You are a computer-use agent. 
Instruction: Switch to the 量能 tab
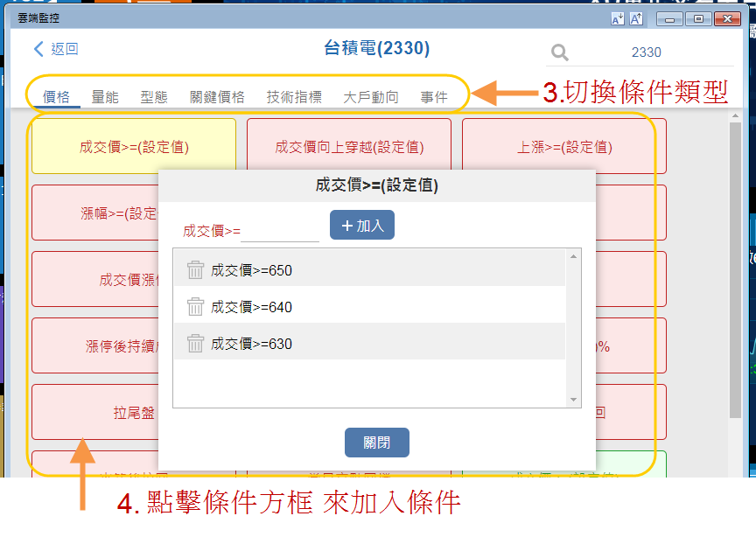105,97
